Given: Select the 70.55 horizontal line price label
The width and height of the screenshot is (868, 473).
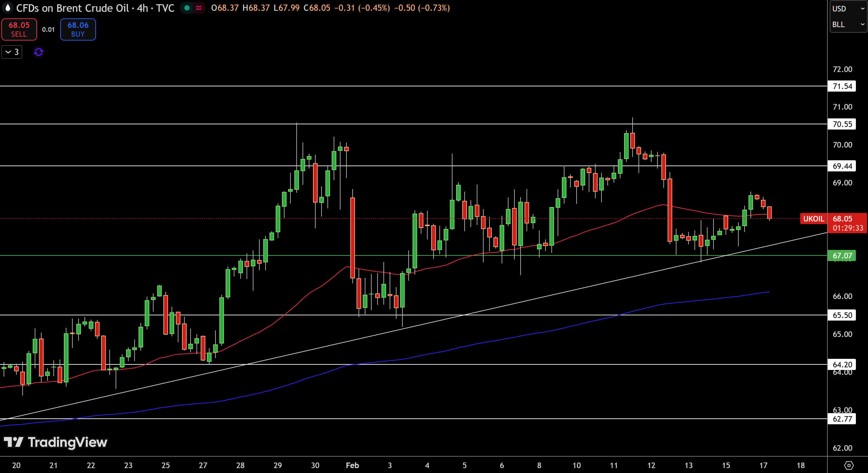Looking at the screenshot, I should coord(842,124).
